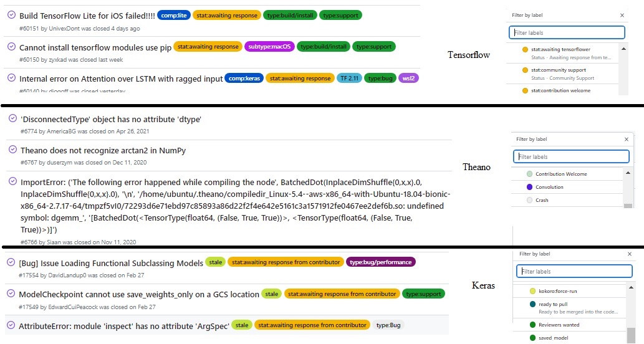The width and height of the screenshot is (644, 344).
Task: Click the Theano Filter labels input field
Action: point(571,156)
